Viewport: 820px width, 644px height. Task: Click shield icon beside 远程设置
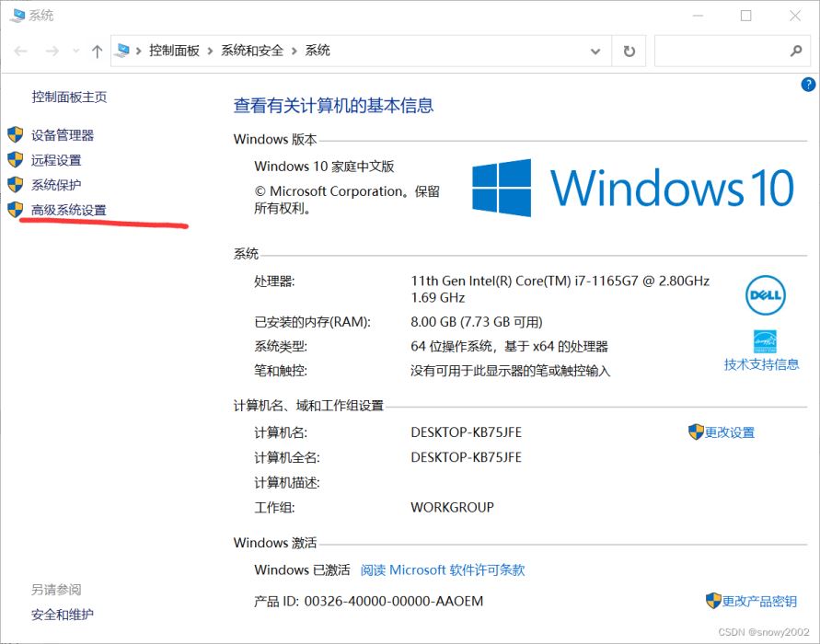point(15,159)
